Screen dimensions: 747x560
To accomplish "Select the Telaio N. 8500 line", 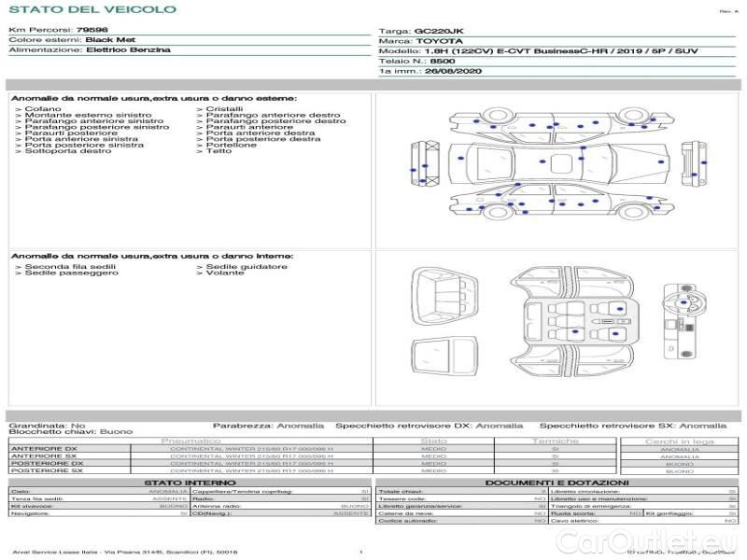I will point(416,62).
